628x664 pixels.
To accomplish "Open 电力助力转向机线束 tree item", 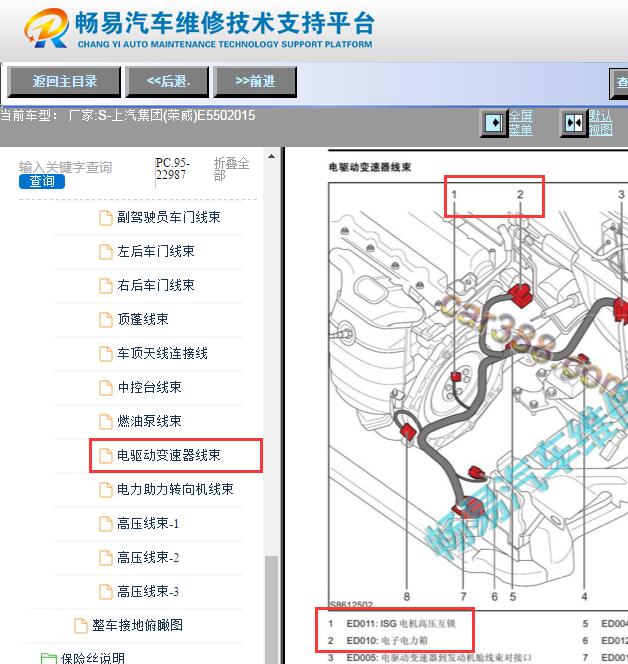I will (175, 489).
